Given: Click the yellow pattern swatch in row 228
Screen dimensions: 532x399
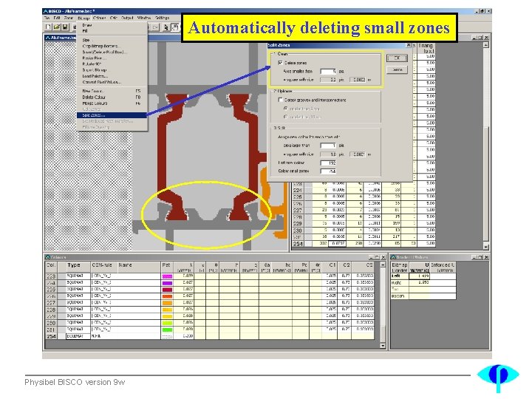Looking at the screenshot, I should pyautogui.click(x=167, y=310).
